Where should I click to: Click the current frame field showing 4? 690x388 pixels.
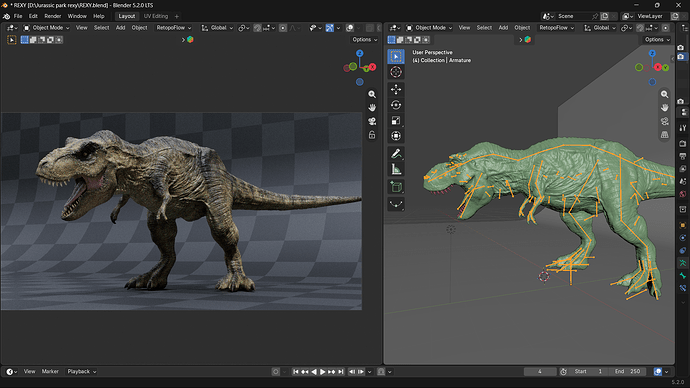click(540, 372)
